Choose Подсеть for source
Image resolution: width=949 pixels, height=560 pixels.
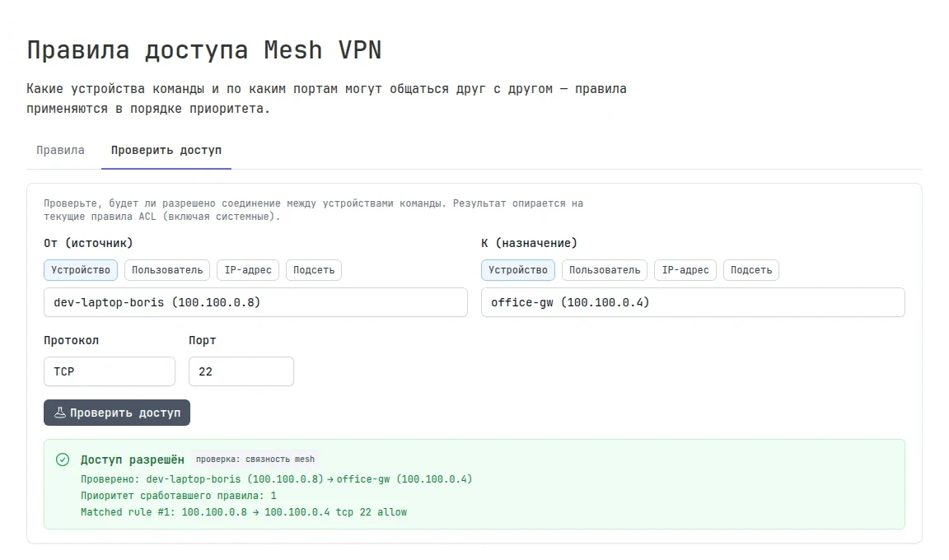314,270
